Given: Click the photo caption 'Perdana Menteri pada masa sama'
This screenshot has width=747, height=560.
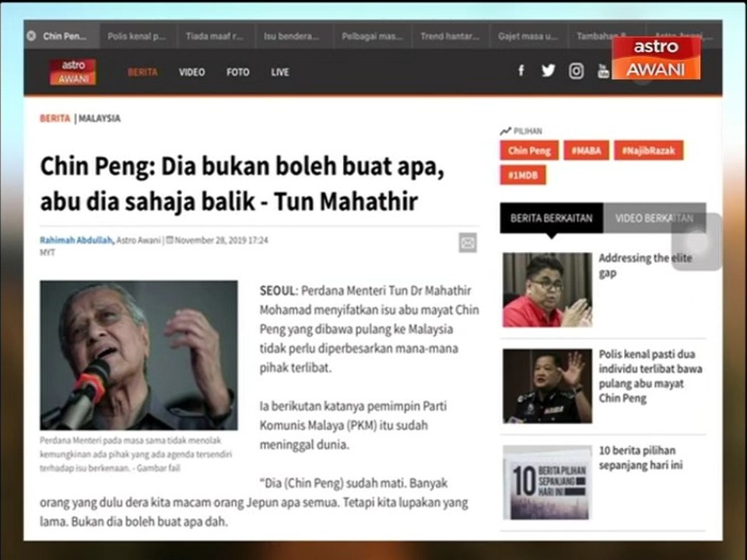Looking at the screenshot, I should tap(135, 454).
